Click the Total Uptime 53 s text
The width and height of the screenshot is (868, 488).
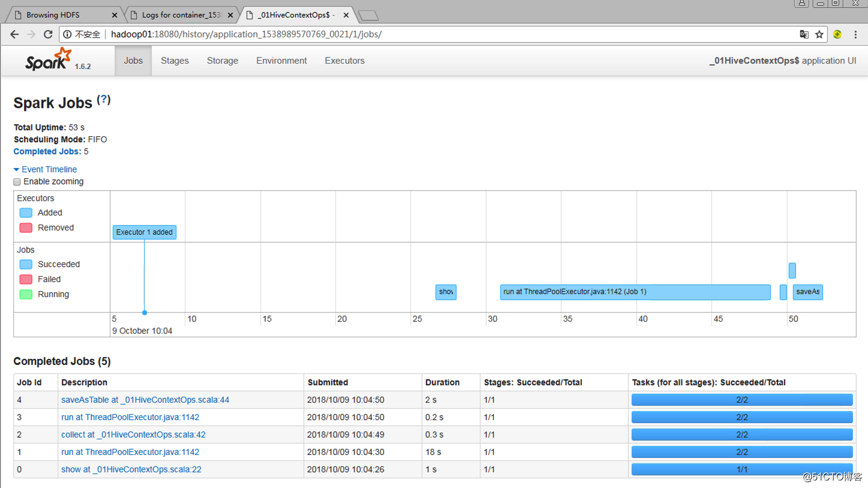tap(49, 127)
